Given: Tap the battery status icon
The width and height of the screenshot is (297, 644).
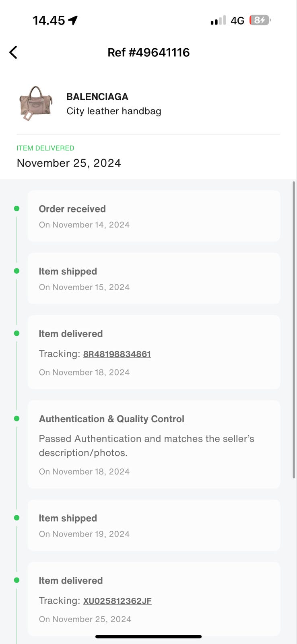Looking at the screenshot, I should point(260,20).
